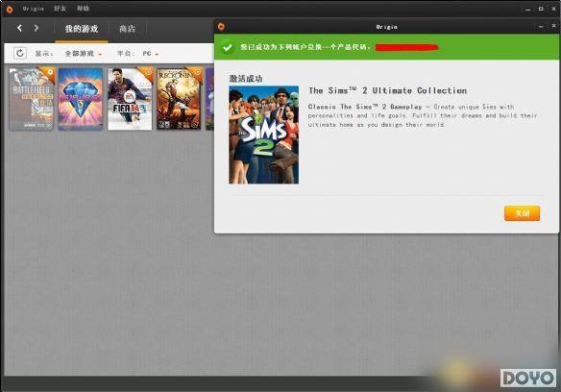Click the title The Sims 2 Ultimate Collection
561x392 pixels.
click(387, 90)
